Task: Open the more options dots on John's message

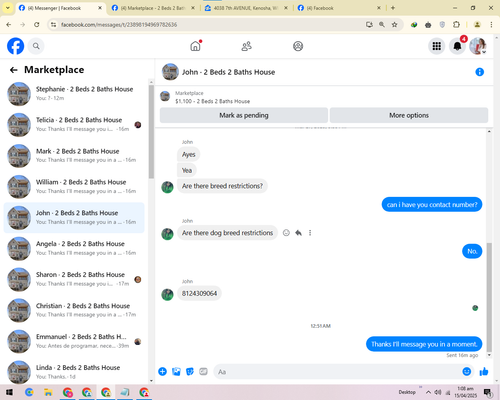Action: click(x=310, y=233)
